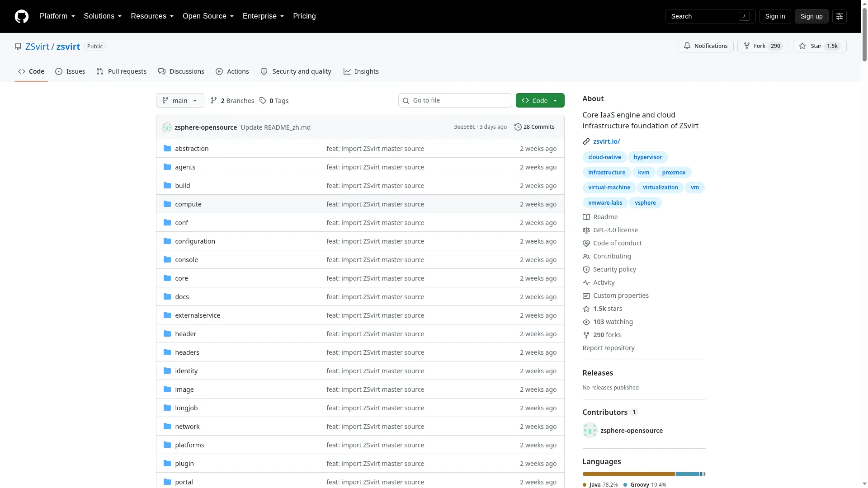Click the agents folder icon
Viewport: 868px width, 488px height.
click(x=167, y=167)
